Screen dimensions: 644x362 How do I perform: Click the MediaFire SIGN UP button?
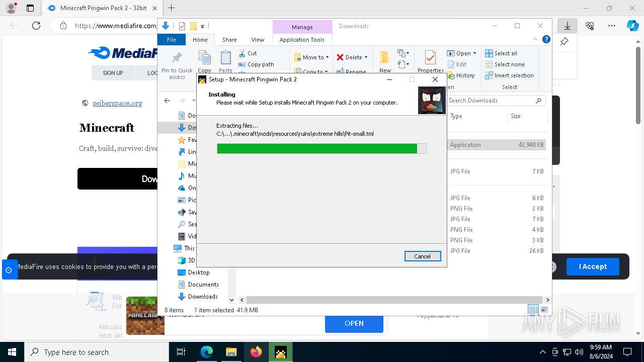click(x=113, y=73)
